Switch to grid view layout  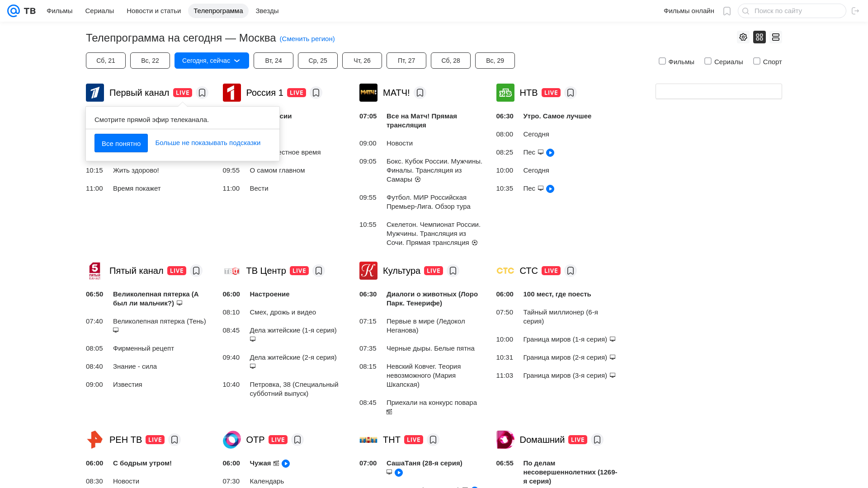click(759, 37)
